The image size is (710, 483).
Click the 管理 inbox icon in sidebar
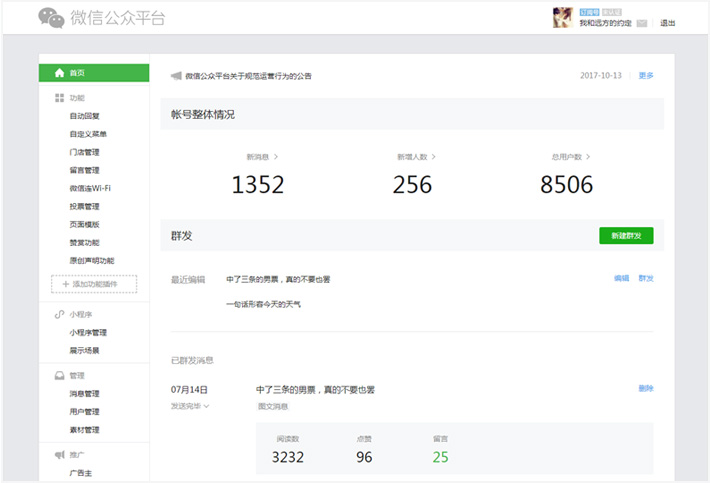(x=59, y=376)
